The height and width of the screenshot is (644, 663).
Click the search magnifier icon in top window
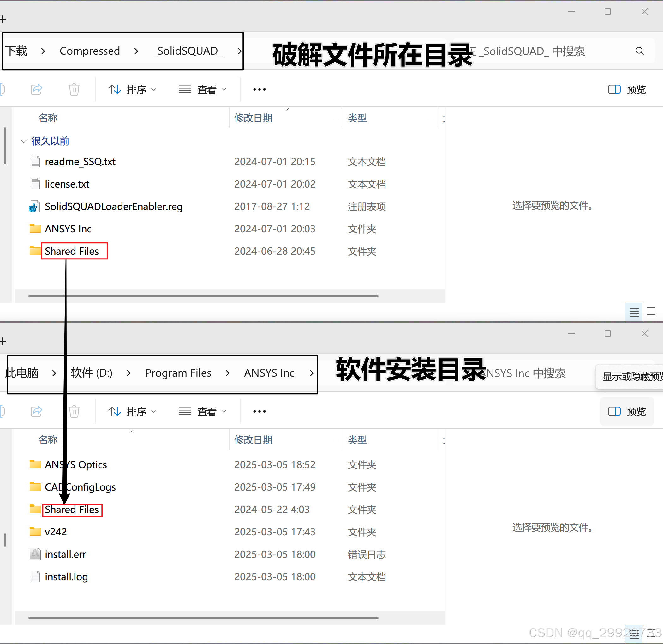point(639,51)
